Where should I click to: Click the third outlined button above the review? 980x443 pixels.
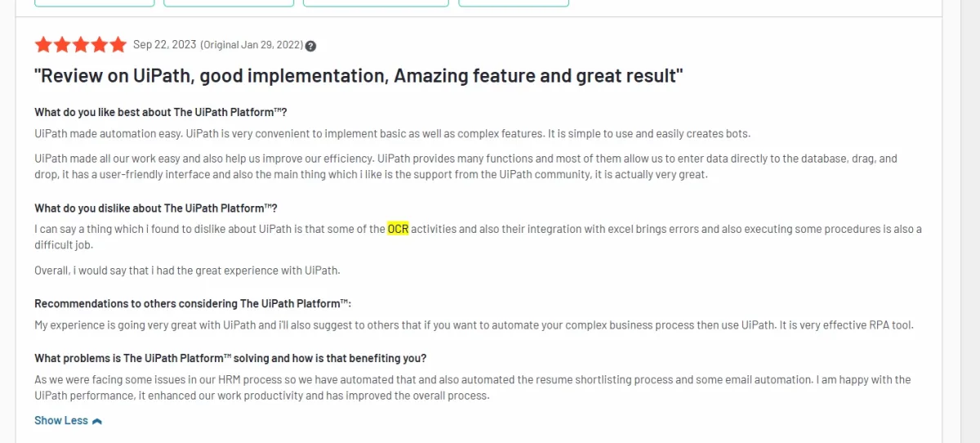tap(376, 2)
